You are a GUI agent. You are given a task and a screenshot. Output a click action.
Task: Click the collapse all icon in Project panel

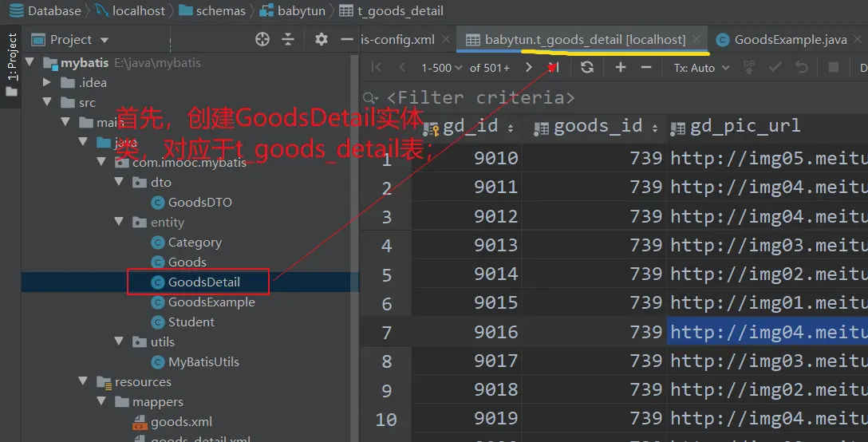coord(288,39)
